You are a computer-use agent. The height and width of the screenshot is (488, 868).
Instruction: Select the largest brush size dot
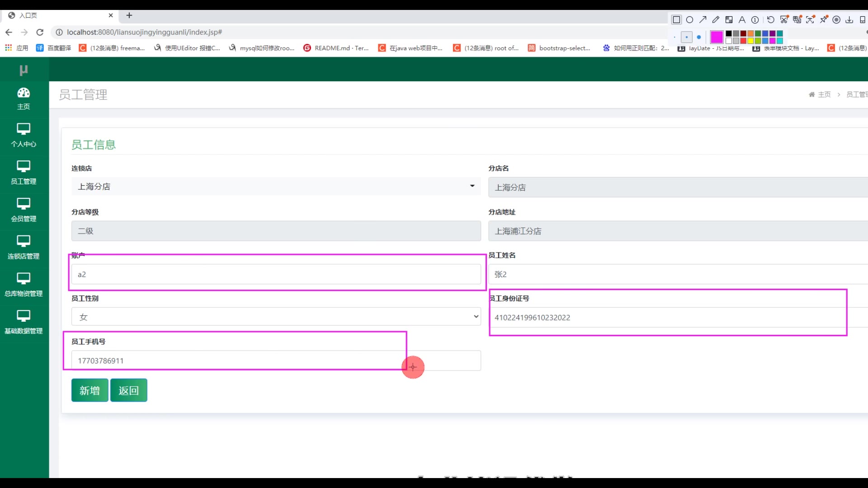699,37
